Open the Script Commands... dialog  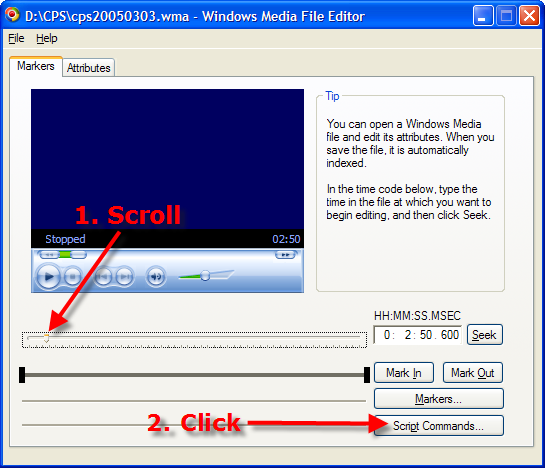point(439,426)
